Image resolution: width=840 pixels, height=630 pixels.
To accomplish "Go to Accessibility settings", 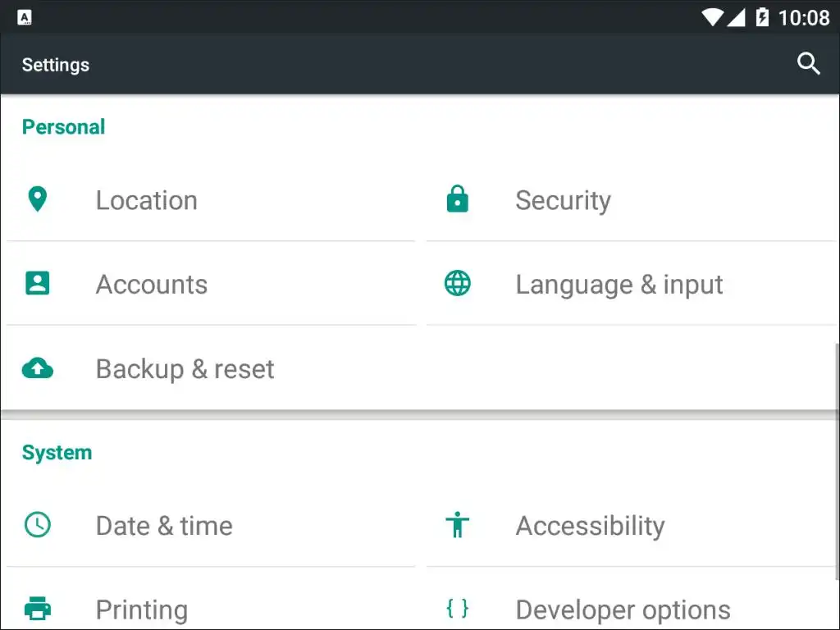I will (x=590, y=526).
